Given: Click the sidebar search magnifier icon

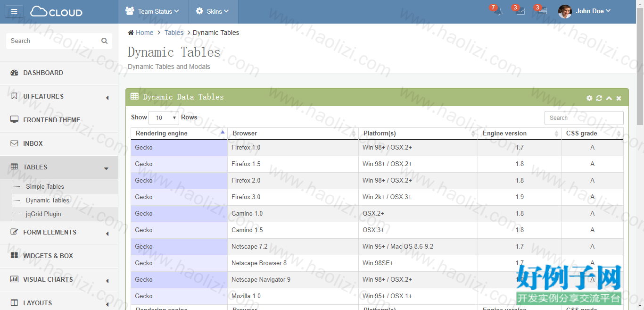Looking at the screenshot, I should pyautogui.click(x=104, y=41).
